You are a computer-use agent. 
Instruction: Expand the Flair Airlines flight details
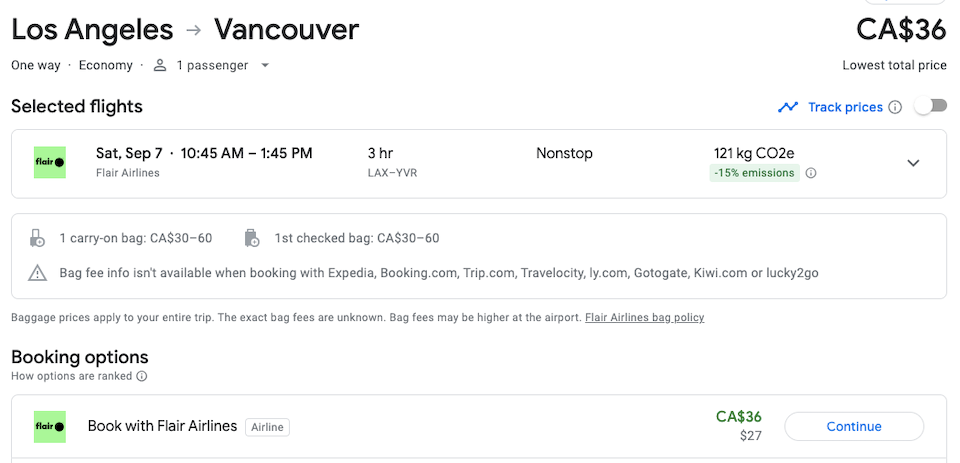[x=913, y=163]
